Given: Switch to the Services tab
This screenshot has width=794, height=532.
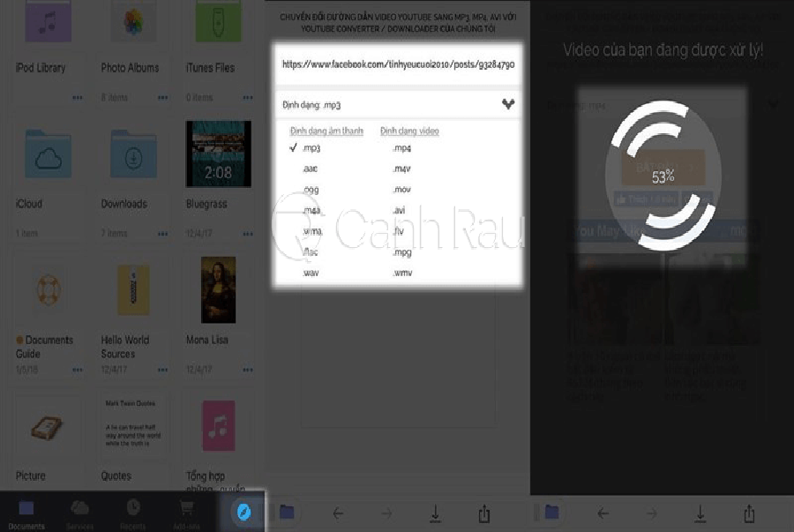Looking at the screenshot, I should (x=79, y=513).
